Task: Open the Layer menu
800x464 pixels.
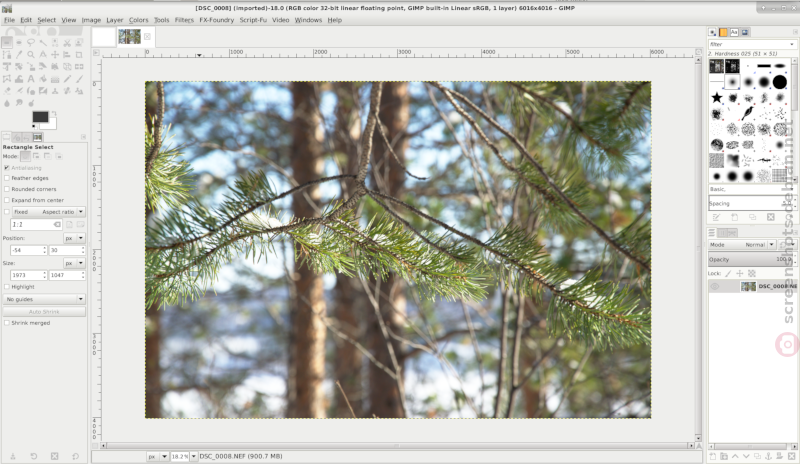Action: [115, 20]
